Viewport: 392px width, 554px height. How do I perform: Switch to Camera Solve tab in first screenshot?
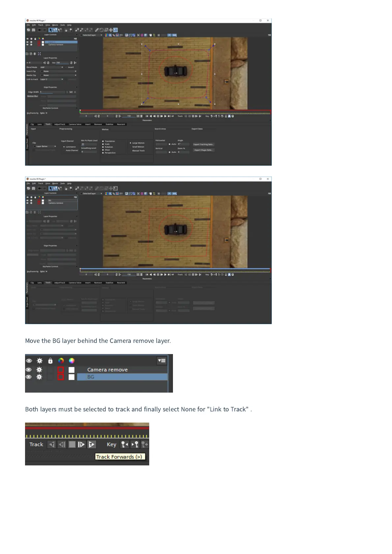75,124
